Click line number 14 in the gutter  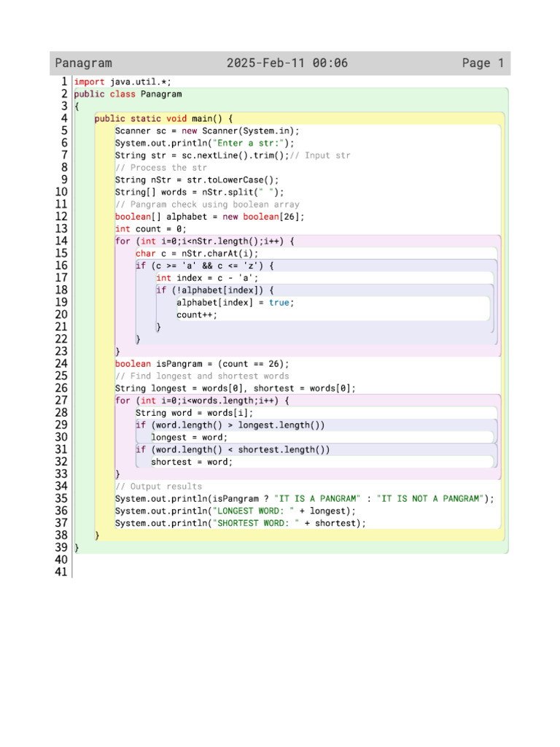(x=61, y=241)
